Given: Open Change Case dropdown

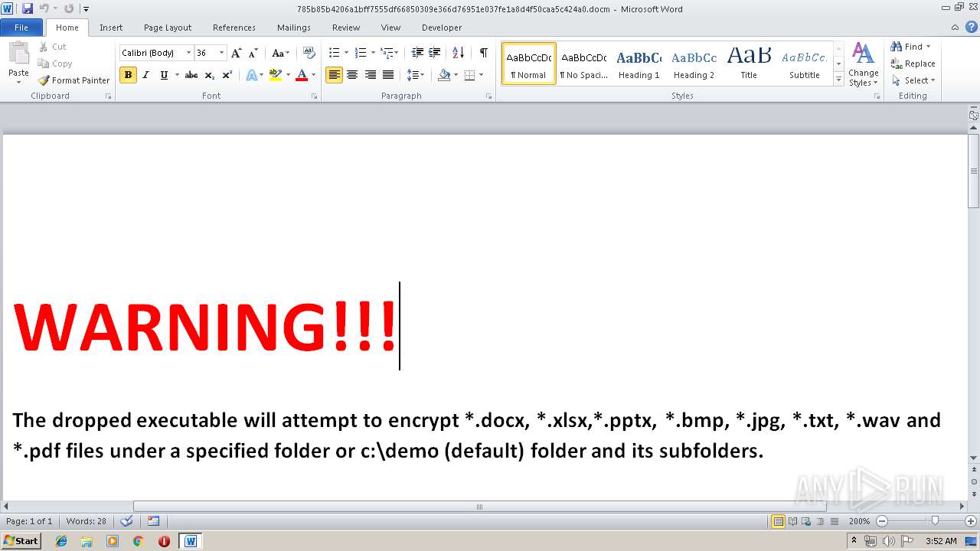Looking at the screenshot, I should pyautogui.click(x=281, y=53).
